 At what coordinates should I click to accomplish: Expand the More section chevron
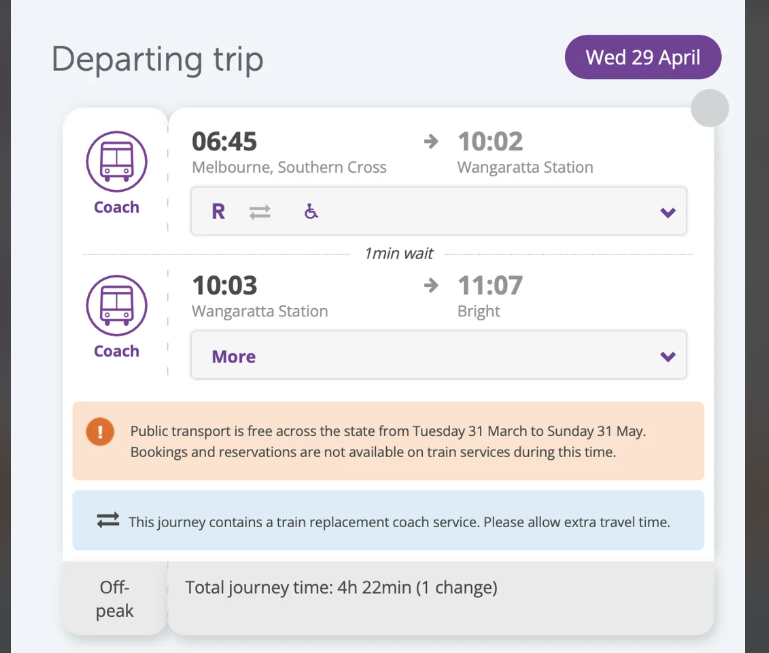click(x=668, y=357)
